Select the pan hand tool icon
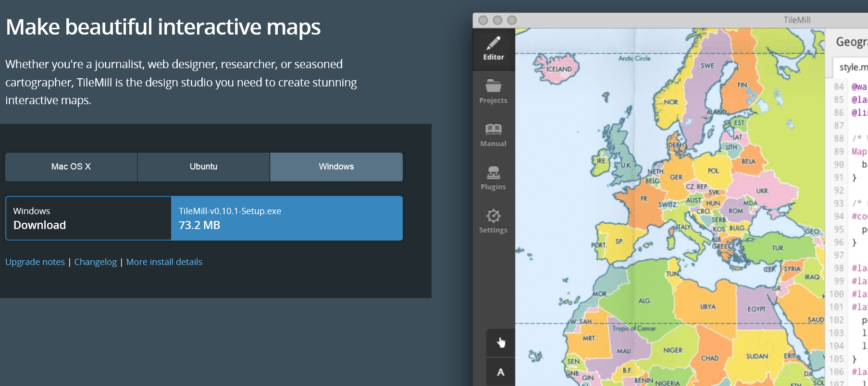 [x=501, y=342]
